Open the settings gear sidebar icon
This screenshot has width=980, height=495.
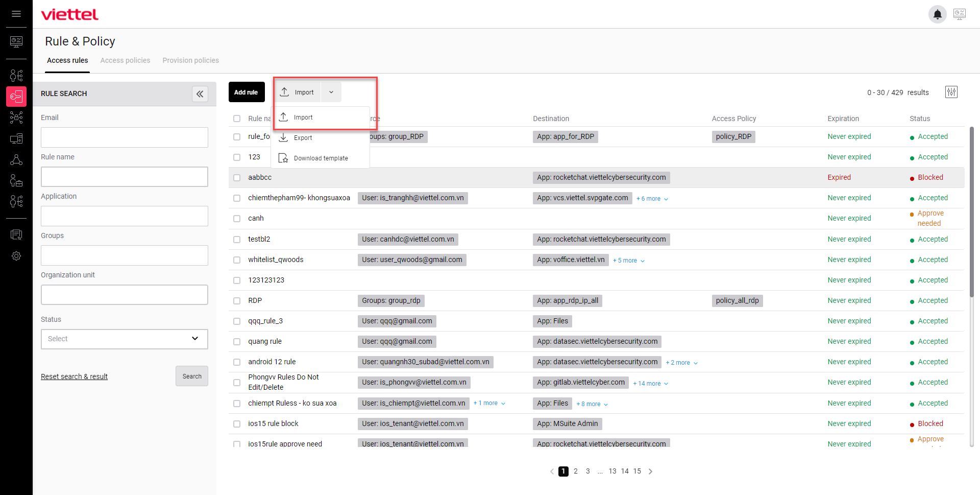(x=16, y=256)
